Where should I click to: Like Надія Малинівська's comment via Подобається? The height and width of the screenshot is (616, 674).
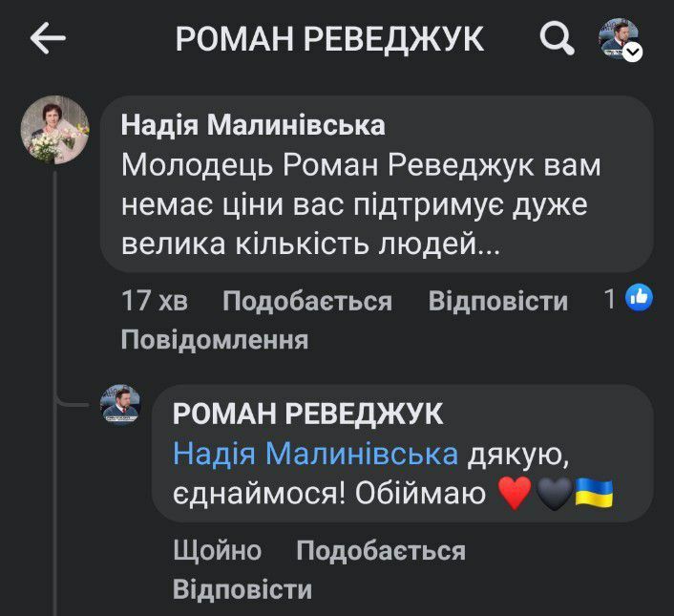point(306,302)
